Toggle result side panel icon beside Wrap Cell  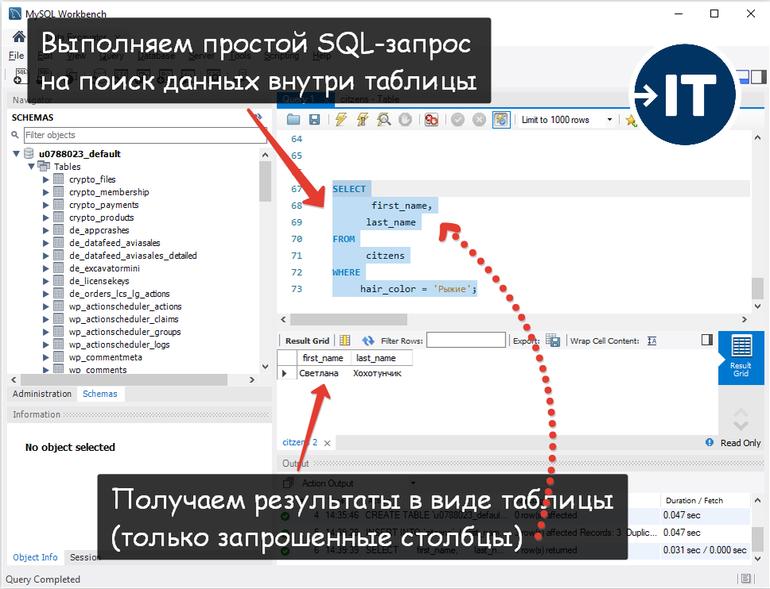707,340
